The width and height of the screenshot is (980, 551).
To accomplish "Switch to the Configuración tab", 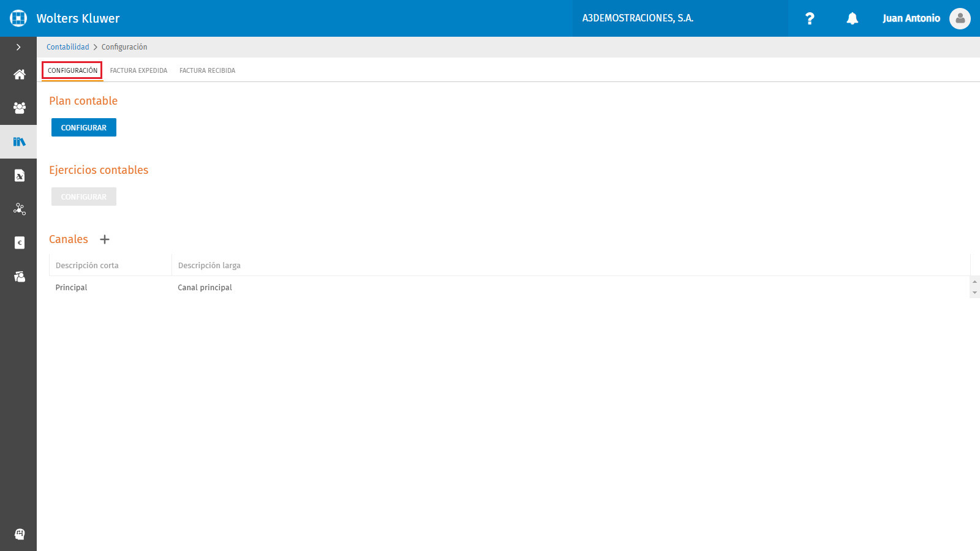I will click(x=72, y=70).
